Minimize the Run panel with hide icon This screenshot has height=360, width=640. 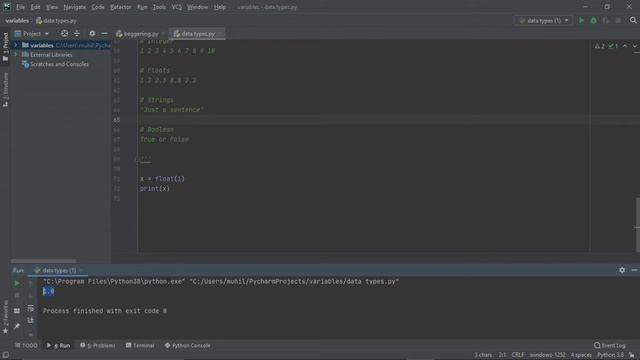click(634, 270)
